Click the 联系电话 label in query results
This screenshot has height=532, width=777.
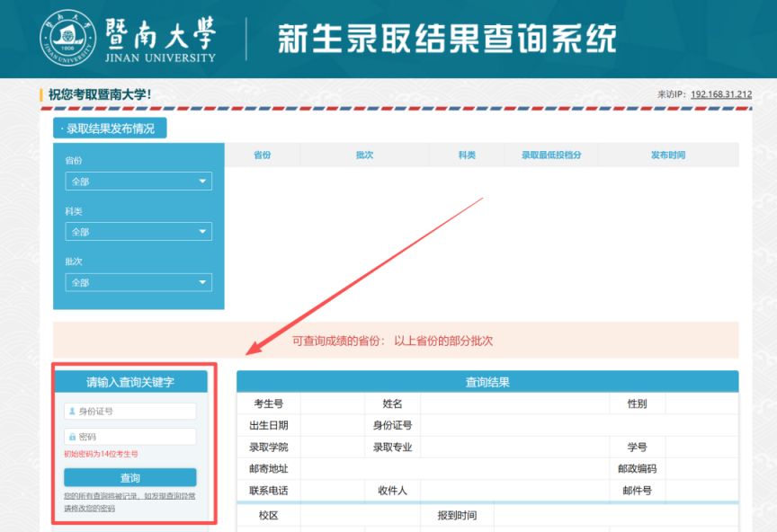pos(269,491)
